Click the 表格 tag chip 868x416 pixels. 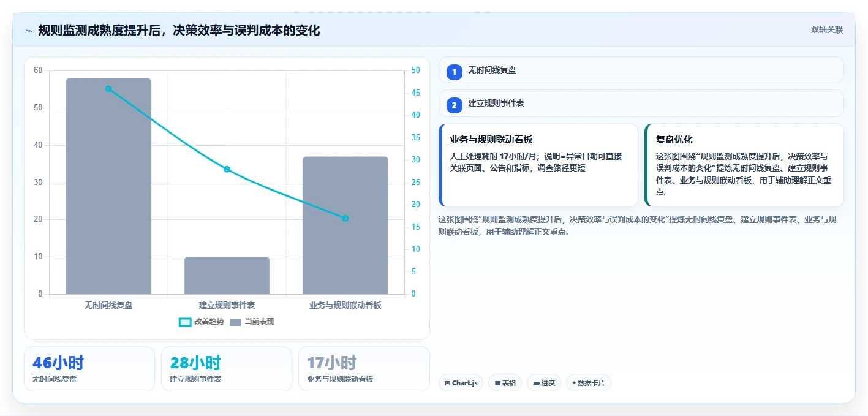[505, 383]
